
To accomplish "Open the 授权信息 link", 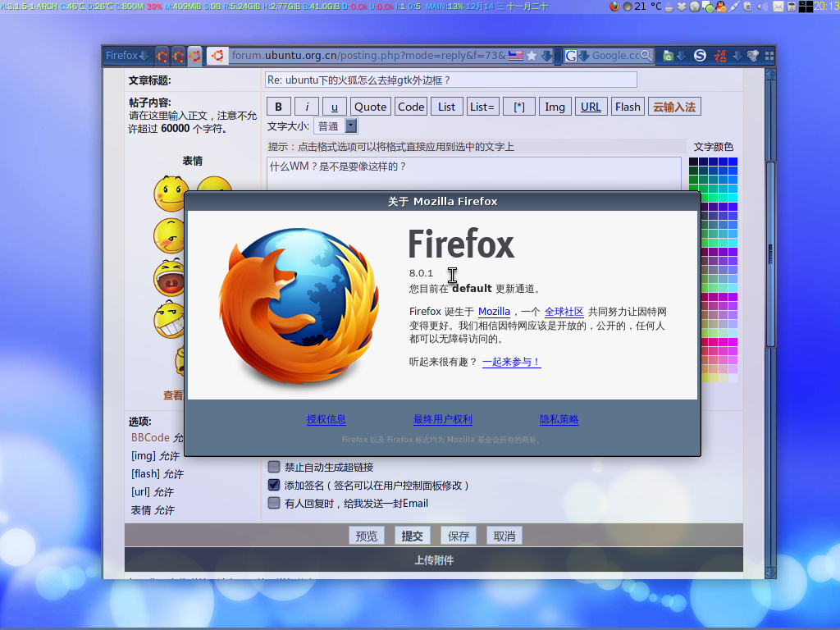I will 326,419.
